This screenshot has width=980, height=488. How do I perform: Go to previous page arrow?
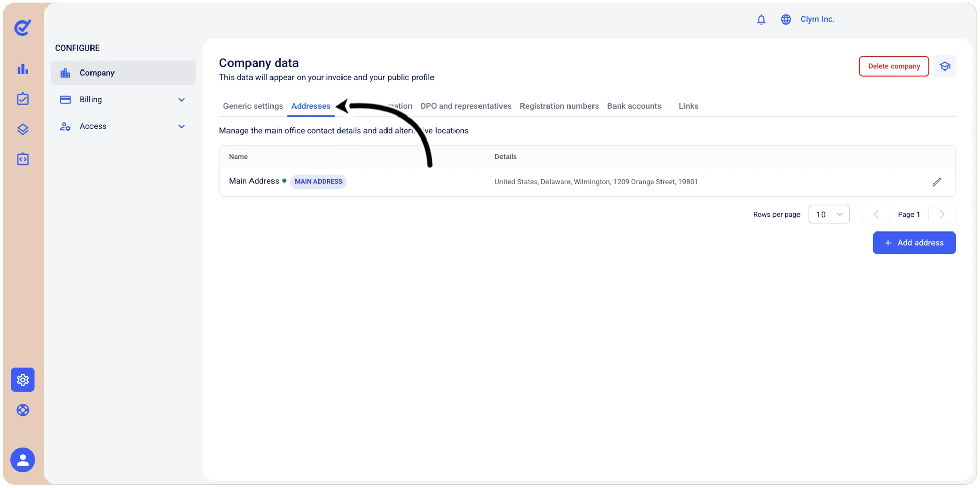click(876, 214)
